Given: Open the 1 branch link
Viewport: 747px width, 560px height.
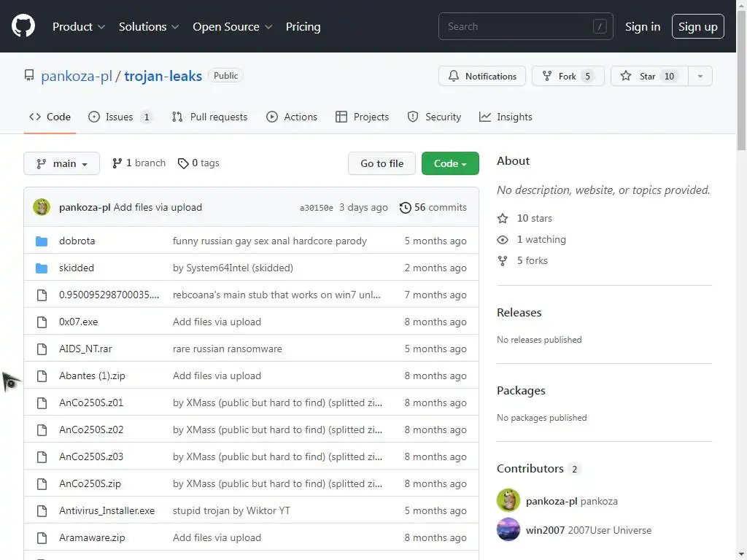Looking at the screenshot, I should (x=139, y=163).
